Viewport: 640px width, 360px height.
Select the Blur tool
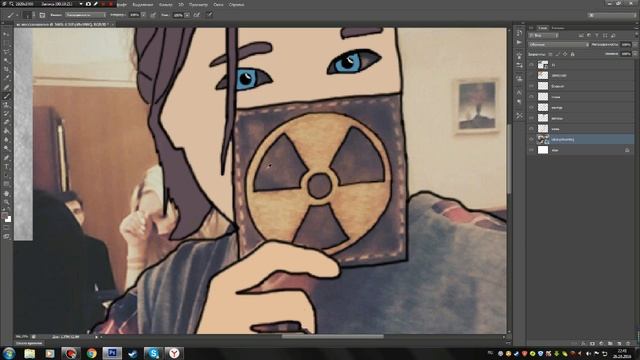coord(6,140)
